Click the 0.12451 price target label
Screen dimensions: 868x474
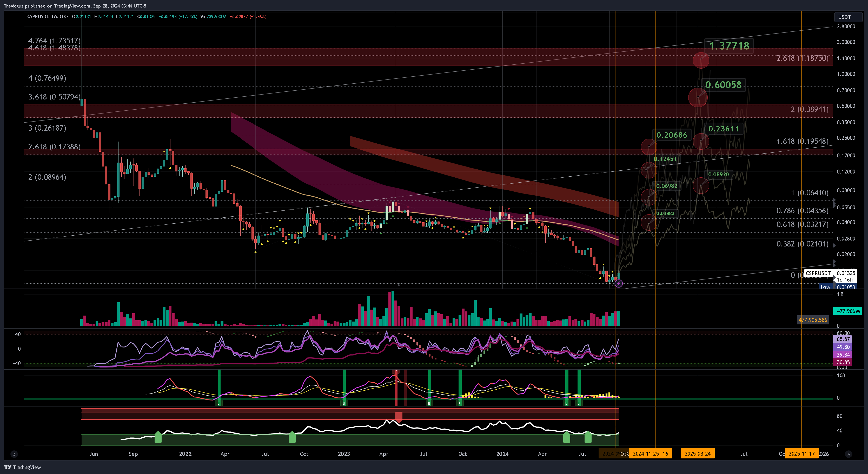pos(665,159)
